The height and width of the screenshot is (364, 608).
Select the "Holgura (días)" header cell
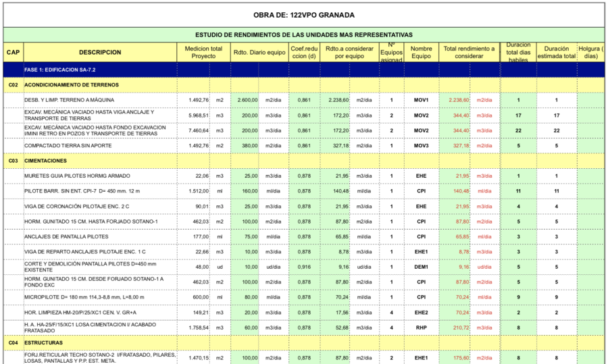tap(590, 52)
